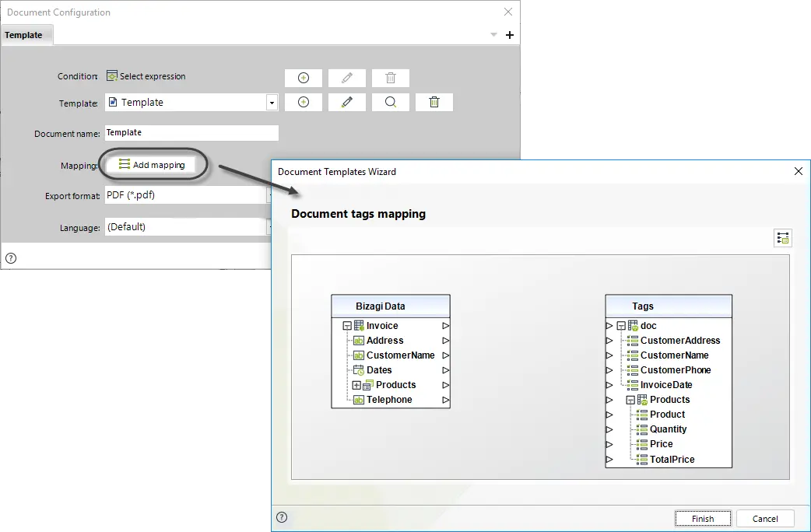Click the edit condition pencil button
This screenshot has width=811, height=532.
(x=347, y=78)
